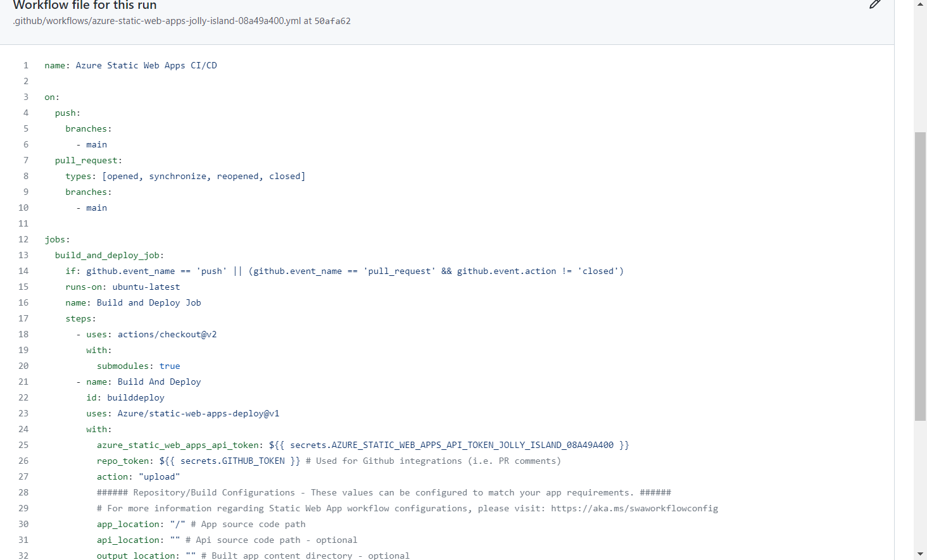The image size is (927, 560).
Task: Click build_and_deploy_job on line 13
Action: (107, 255)
